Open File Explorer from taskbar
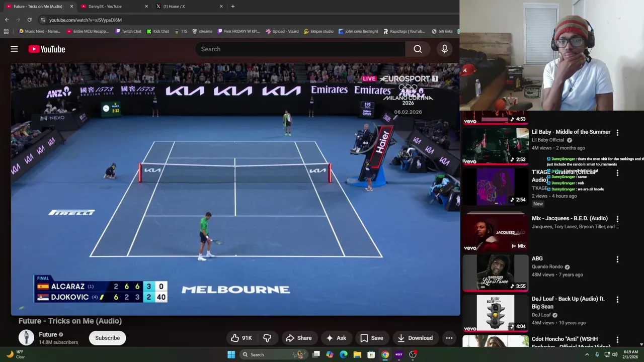 pyautogui.click(x=357, y=354)
